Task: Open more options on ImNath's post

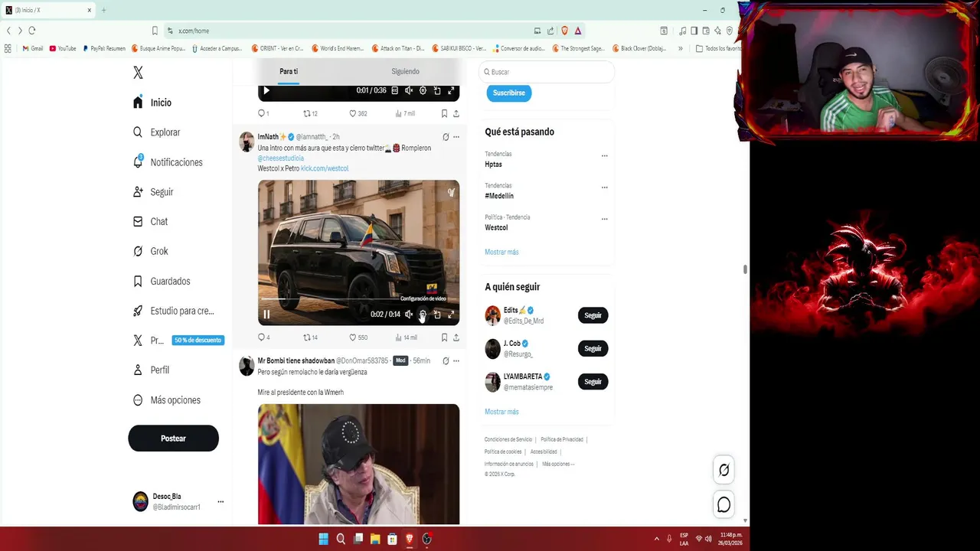Action: [456, 137]
